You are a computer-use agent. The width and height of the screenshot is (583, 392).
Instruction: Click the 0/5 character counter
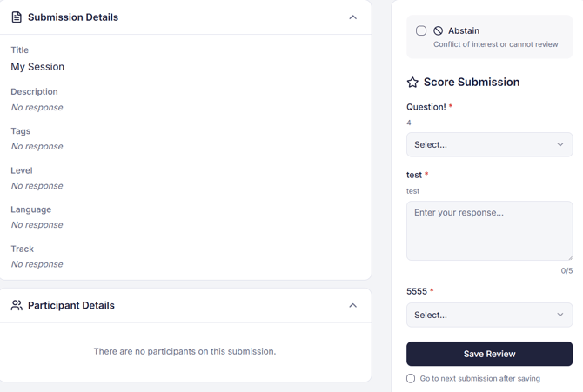[x=566, y=271]
